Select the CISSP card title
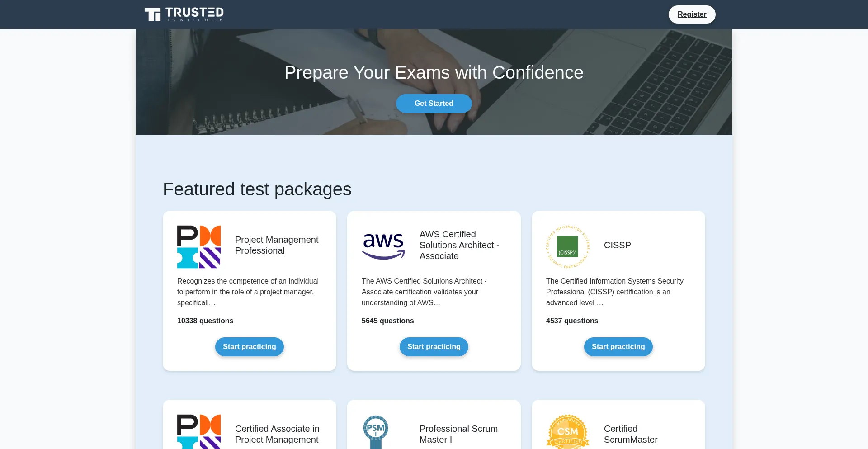 coord(617,245)
